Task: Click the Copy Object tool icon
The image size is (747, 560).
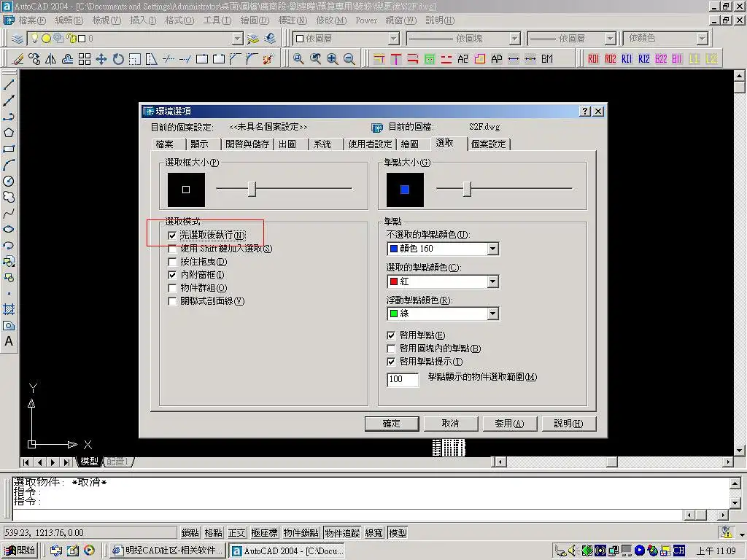Action: tap(34, 59)
